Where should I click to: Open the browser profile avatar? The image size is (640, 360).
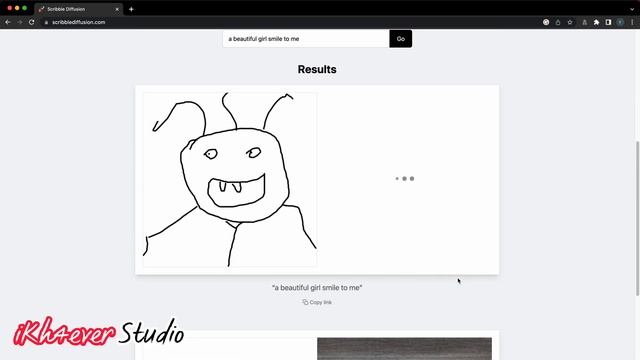[620, 22]
